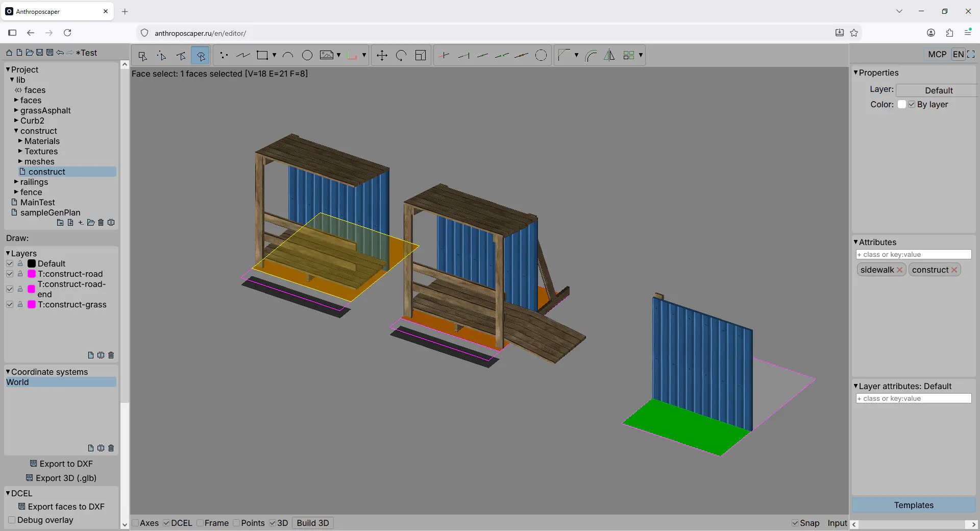Toggle fullscreen icon next to EN
This screenshot has height=531, width=980.
coord(971,54)
